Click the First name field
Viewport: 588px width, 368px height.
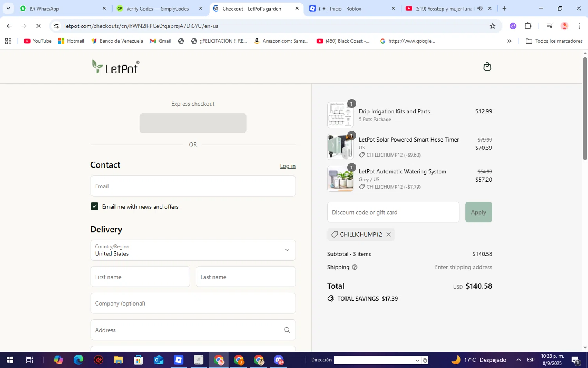140,277
